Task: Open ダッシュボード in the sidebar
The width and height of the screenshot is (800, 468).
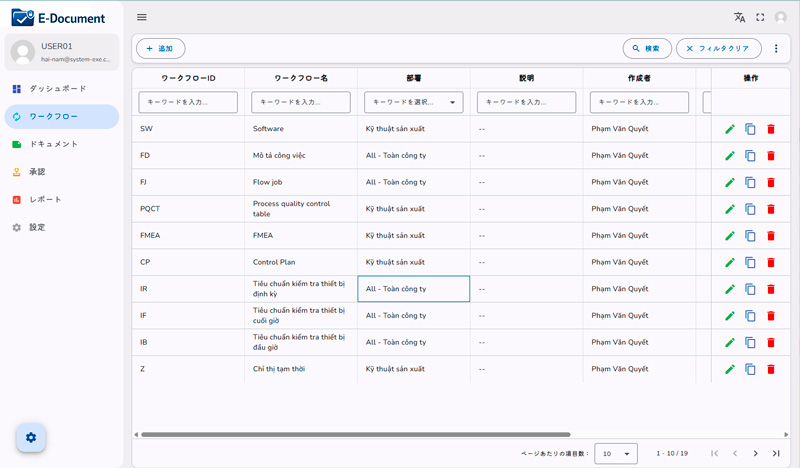Action: pyautogui.click(x=58, y=89)
